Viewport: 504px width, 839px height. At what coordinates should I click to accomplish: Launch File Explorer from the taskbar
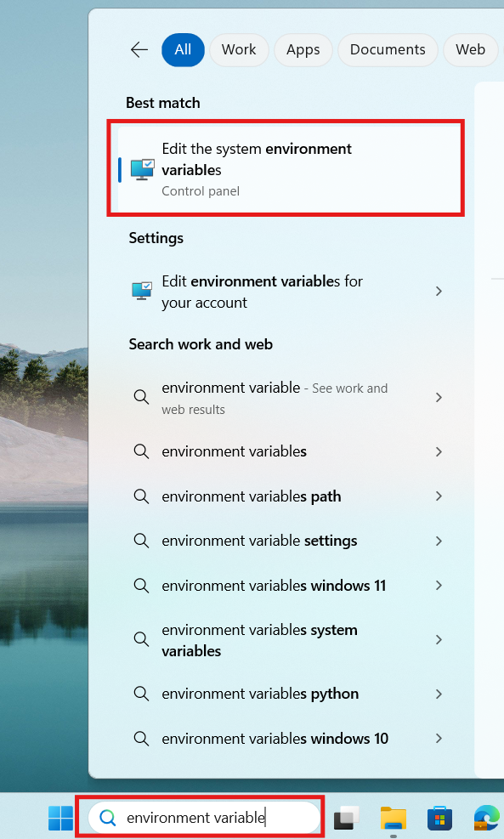click(393, 817)
